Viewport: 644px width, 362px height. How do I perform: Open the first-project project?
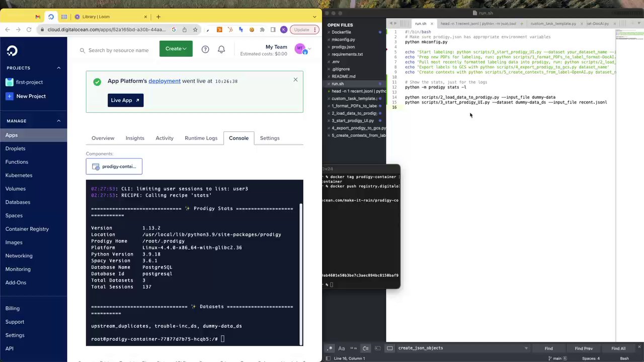[30, 82]
